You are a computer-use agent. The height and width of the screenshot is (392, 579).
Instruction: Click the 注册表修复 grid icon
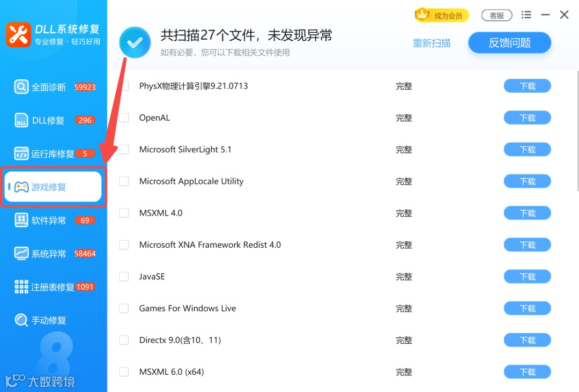click(x=21, y=287)
